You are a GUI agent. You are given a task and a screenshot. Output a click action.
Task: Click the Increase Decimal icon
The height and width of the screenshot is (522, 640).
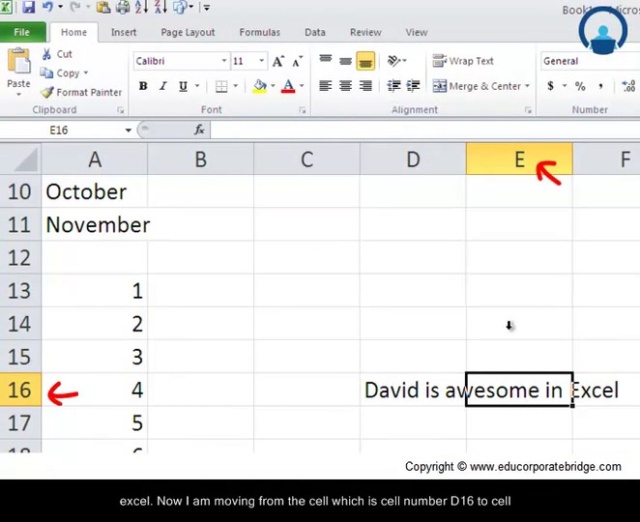tap(629, 86)
